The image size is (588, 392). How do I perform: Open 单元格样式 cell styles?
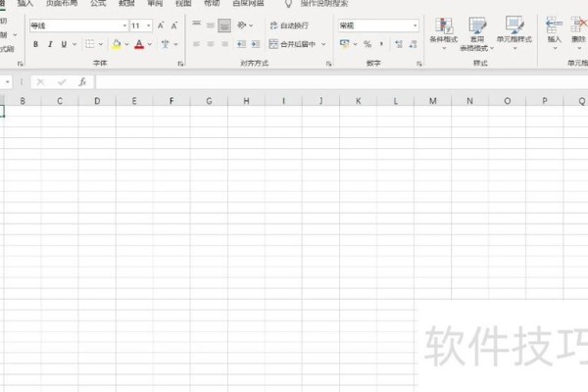[514, 33]
